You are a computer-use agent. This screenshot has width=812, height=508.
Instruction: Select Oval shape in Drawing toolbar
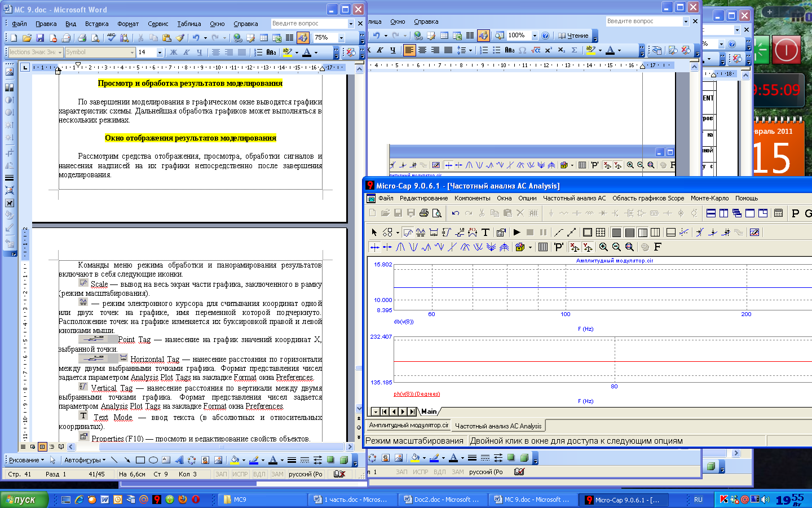pos(153,460)
